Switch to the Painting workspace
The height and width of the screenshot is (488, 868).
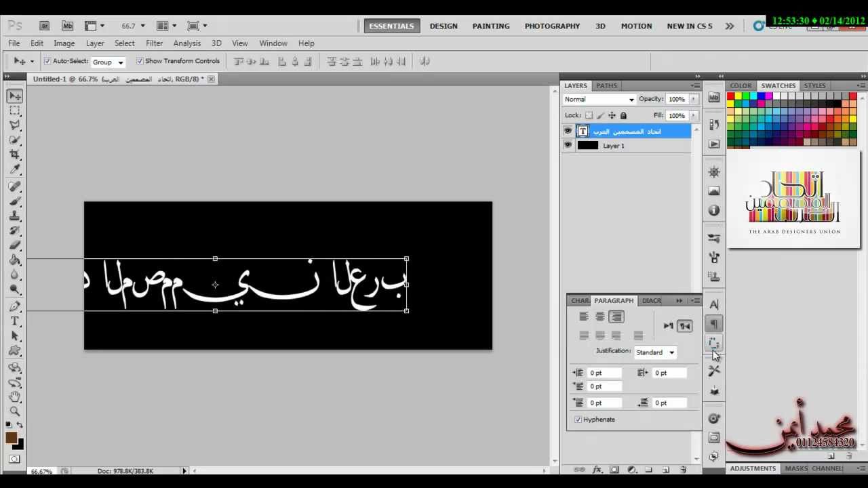pyautogui.click(x=491, y=26)
